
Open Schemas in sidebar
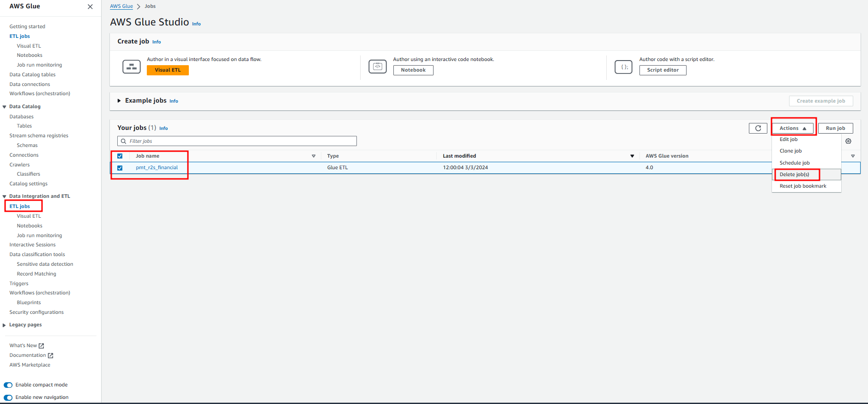coord(27,146)
